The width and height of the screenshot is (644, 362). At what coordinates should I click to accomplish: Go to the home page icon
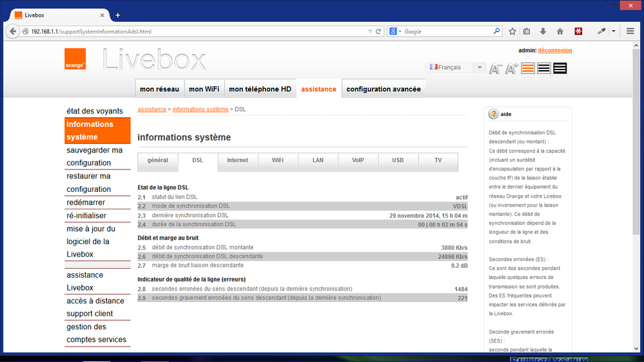tap(560, 31)
